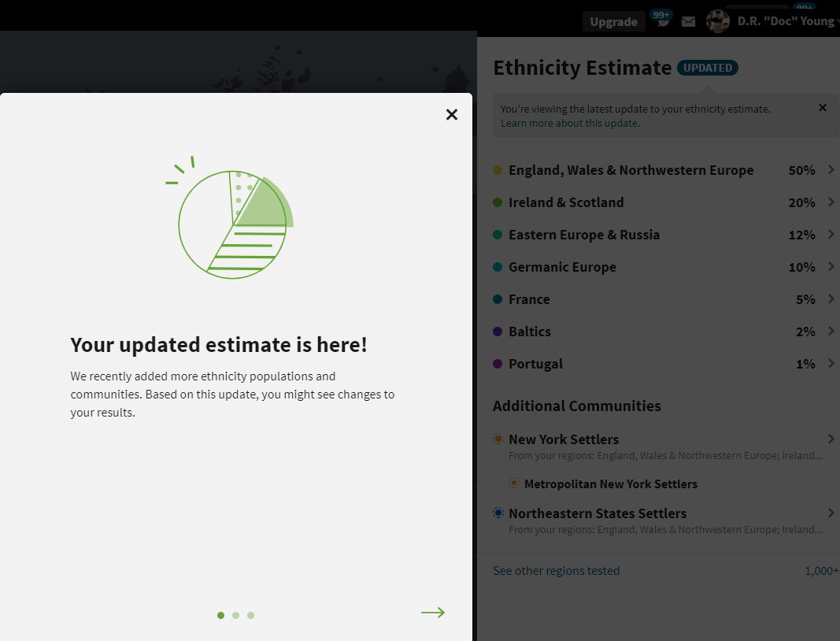Expand New York Settlers chevron
The width and height of the screenshot is (840, 641).
(x=831, y=439)
